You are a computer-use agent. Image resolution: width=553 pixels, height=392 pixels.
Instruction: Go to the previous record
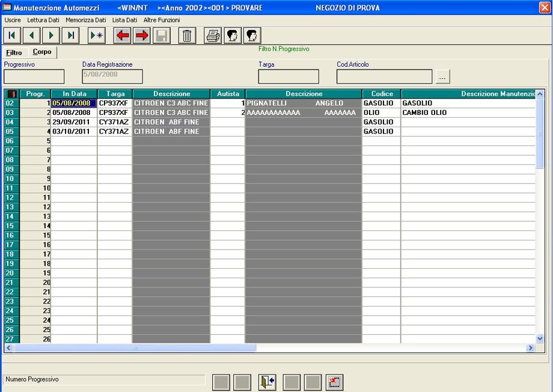31,35
